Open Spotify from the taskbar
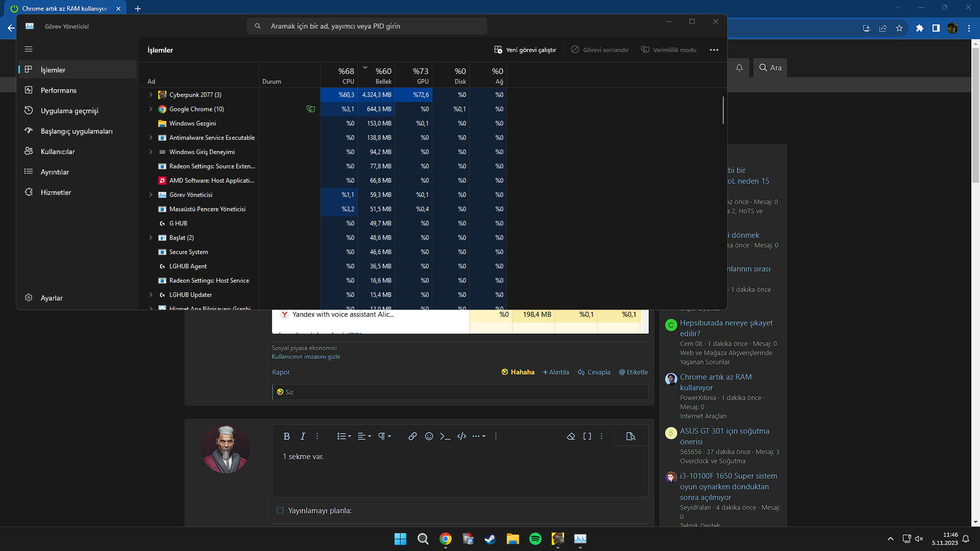This screenshot has height=551, width=980. pos(535,539)
